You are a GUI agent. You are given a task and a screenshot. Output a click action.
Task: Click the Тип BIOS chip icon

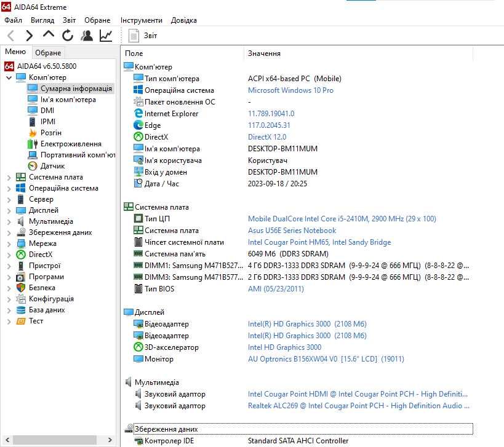(138, 289)
